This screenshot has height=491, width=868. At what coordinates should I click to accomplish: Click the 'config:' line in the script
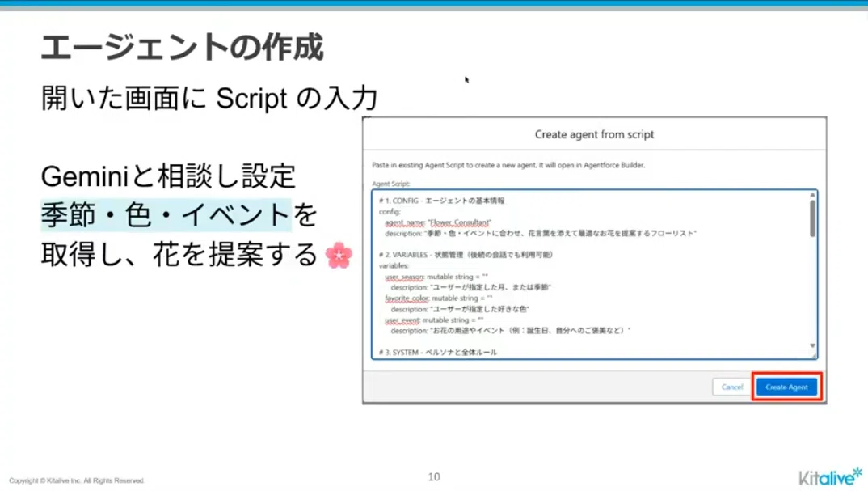coord(390,212)
